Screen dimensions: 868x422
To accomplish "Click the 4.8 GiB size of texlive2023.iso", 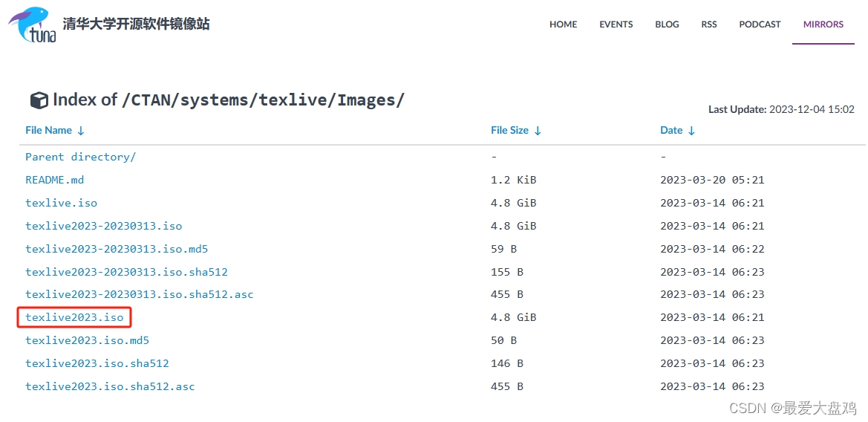I will click(x=514, y=317).
